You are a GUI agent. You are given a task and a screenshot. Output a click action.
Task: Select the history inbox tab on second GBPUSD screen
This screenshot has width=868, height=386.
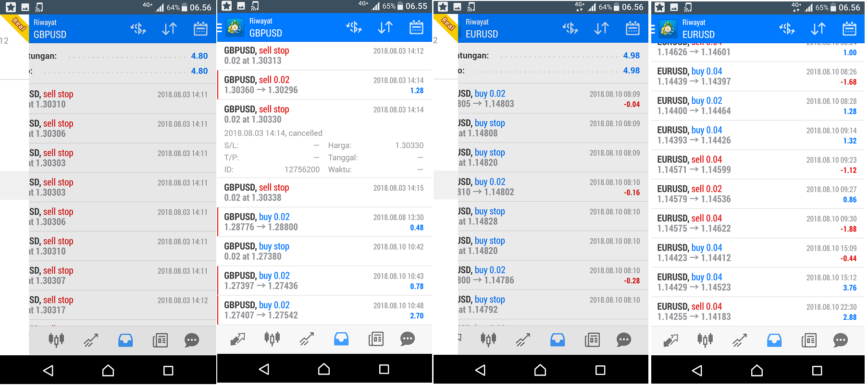coord(341,339)
